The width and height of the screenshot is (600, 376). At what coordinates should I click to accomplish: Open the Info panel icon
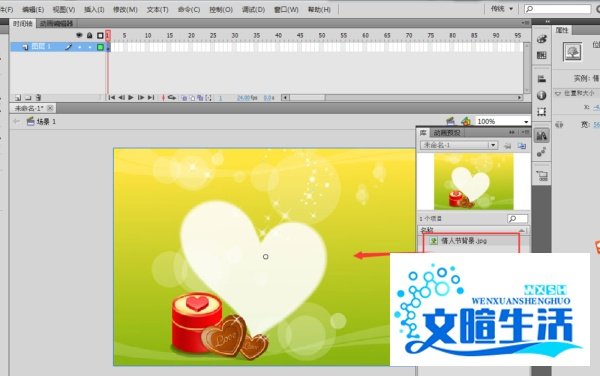(541, 95)
